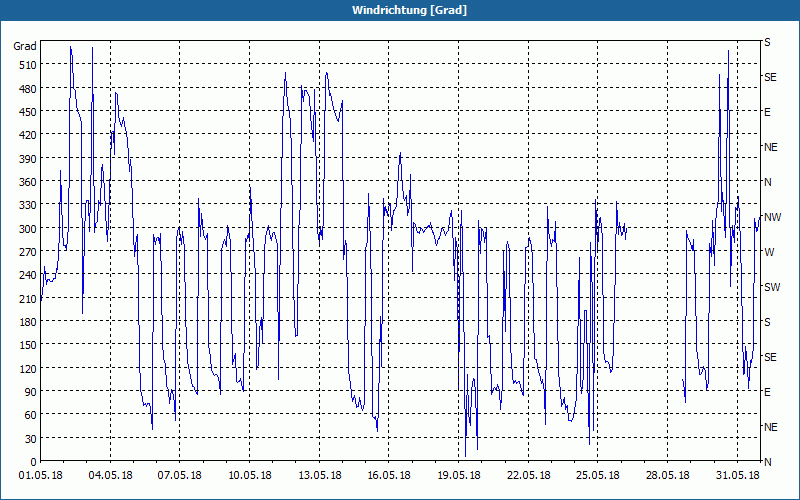Click the "NE" compass label level with 390
This screenshot has height=500, width=800.
pos(770,147)
